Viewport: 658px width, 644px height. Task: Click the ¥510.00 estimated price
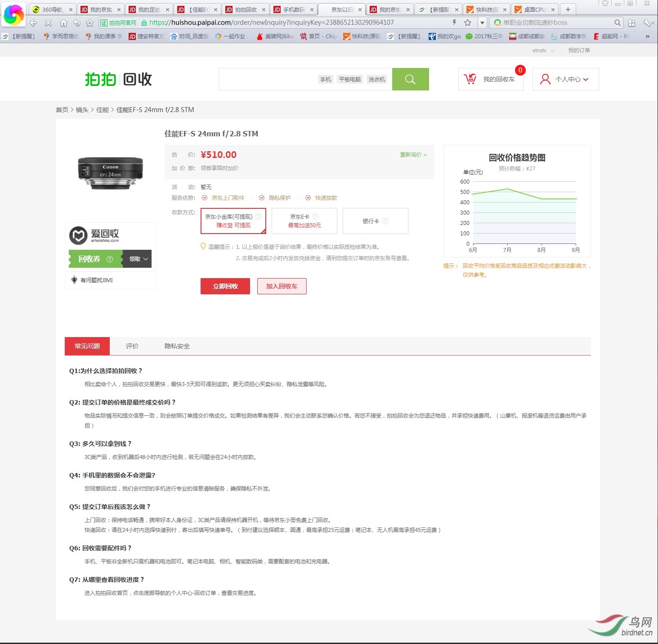[219, 155]
